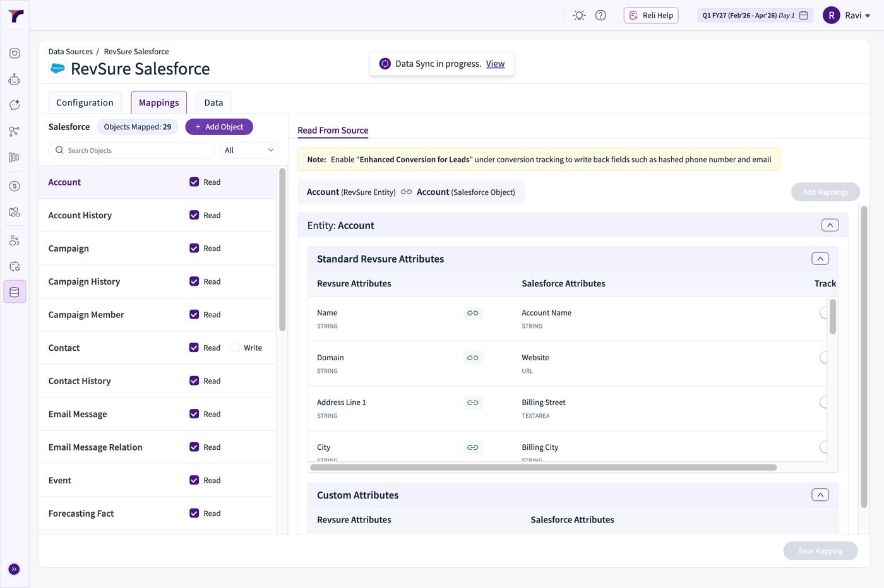Click the Objects Mapped: 29 badge
Viewport: 884px width, 588px height.
coord(138,127)
